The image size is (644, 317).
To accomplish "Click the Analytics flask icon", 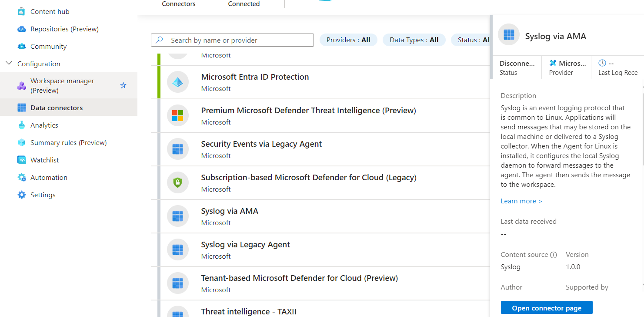I will point(22,125).
